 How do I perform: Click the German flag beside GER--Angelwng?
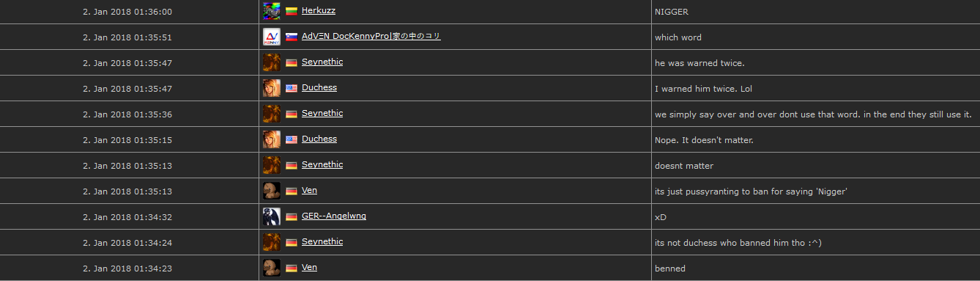(292, 216)
